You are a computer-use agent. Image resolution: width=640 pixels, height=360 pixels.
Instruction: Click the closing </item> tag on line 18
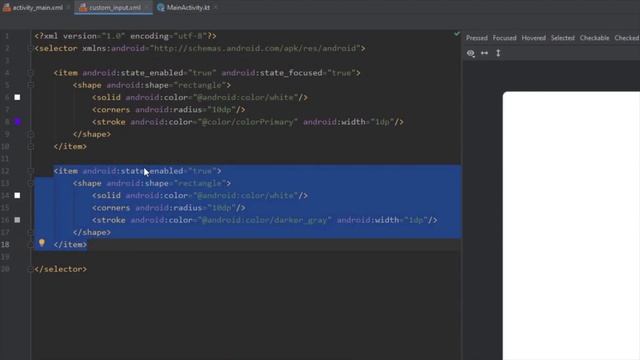pyautogui.click(x=70, y=244)
